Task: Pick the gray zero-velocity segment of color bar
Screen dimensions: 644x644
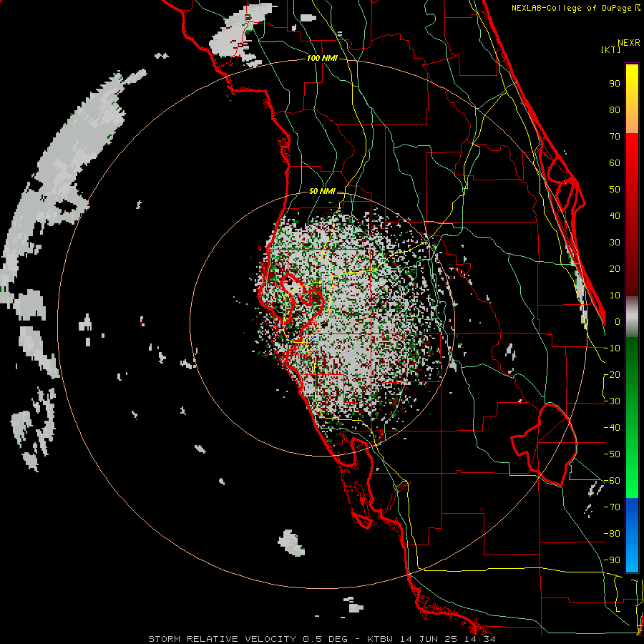Action: click(632, 317)
